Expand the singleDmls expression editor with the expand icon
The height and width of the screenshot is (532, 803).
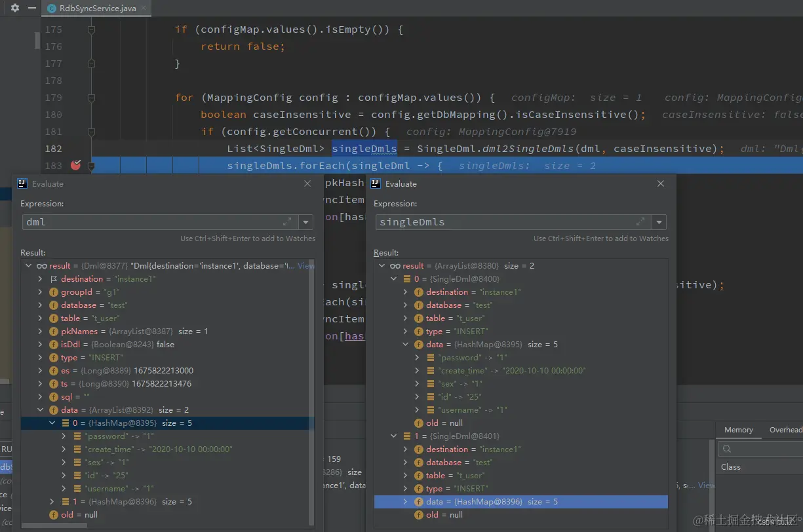click(x=640, y=222)
